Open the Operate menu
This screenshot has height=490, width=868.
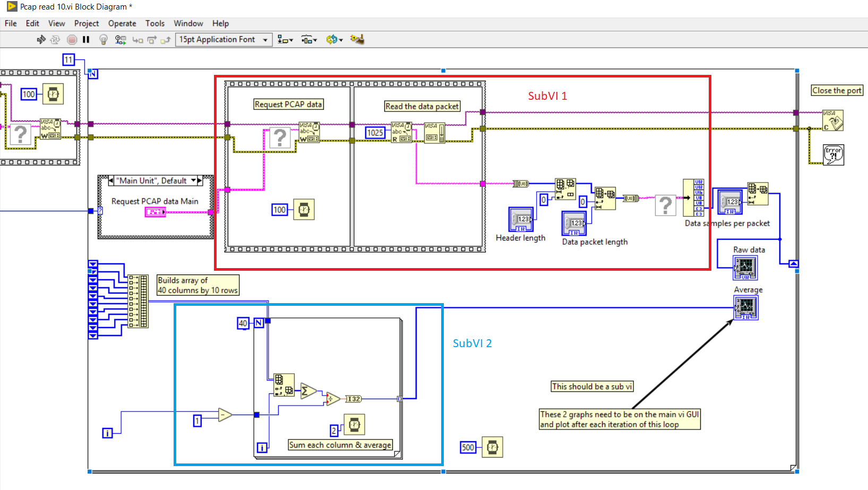click(122, 23)
